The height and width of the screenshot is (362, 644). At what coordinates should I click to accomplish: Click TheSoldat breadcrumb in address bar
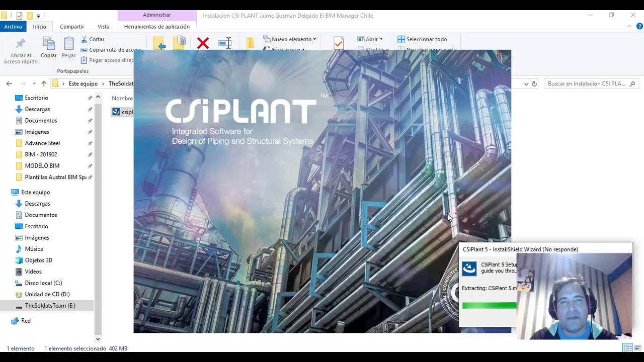pos(121,84)
